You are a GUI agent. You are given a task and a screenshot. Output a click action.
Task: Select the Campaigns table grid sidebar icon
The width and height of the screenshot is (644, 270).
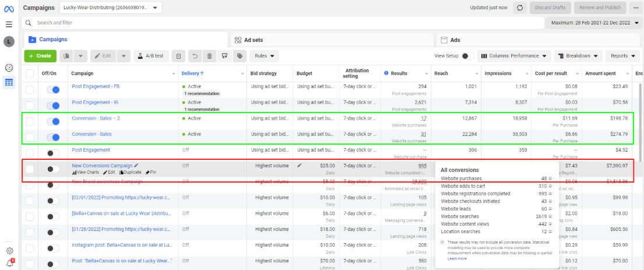click(x=9, y=83)
